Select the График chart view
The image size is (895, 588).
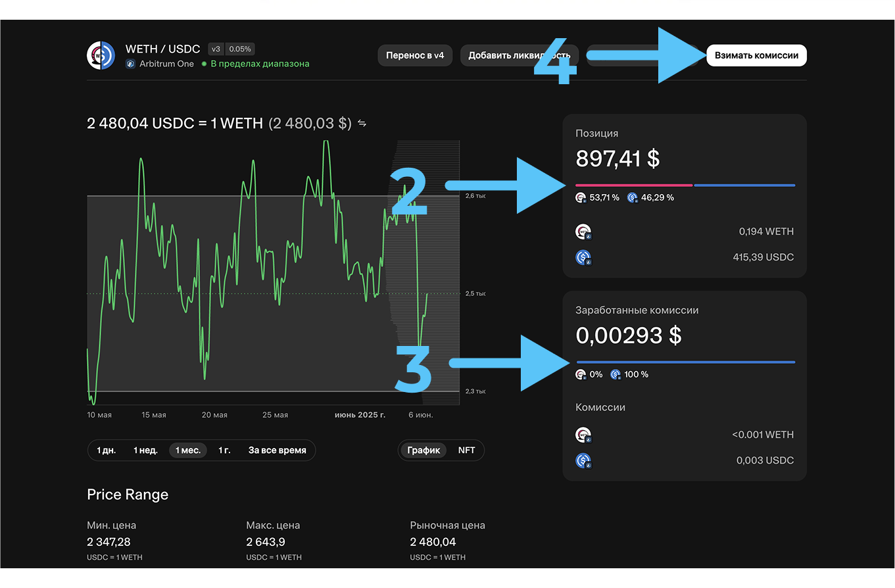click(x=423, y=451)
